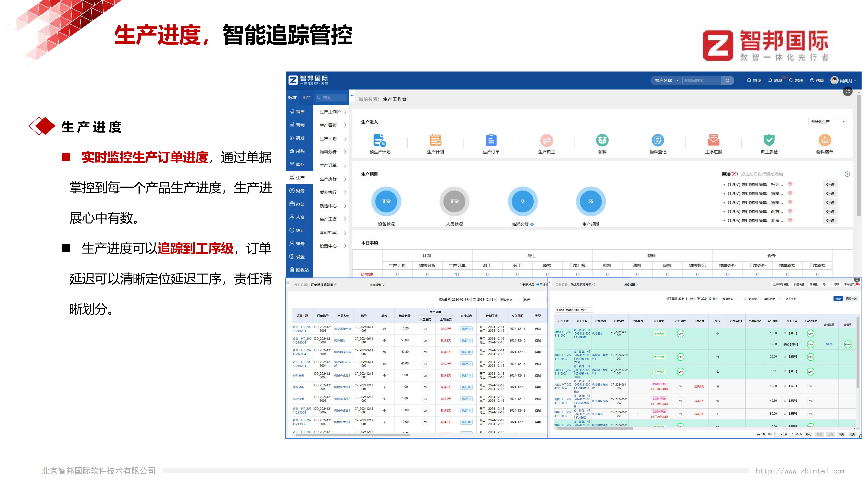Click the 添加日期 start date field 2024-09-19
This screenshot has width=868, height=488.
pyautogui.click(x=462, y=300)
